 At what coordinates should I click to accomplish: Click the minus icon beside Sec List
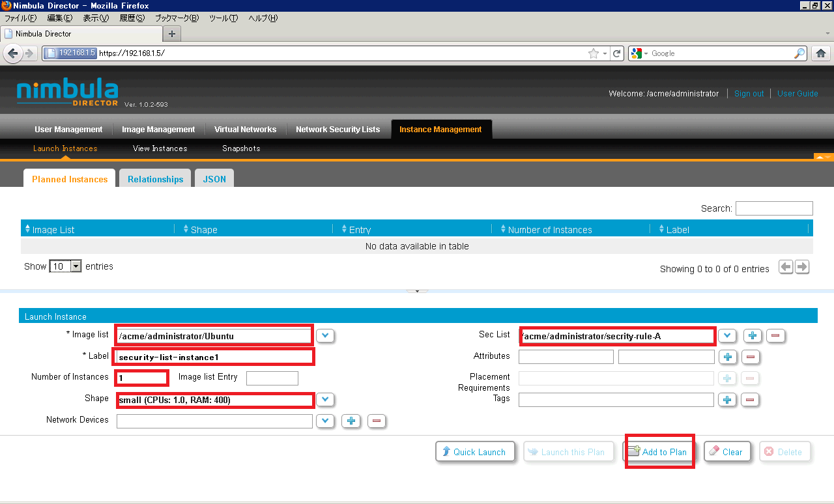[x=775, y=336]
